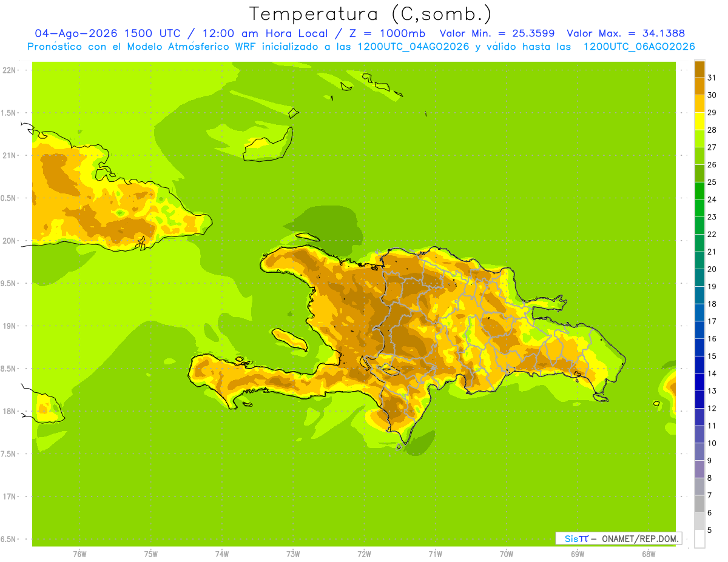728x562 pixels.
Task: Click the legend value "24"
Action: [712, 199]
